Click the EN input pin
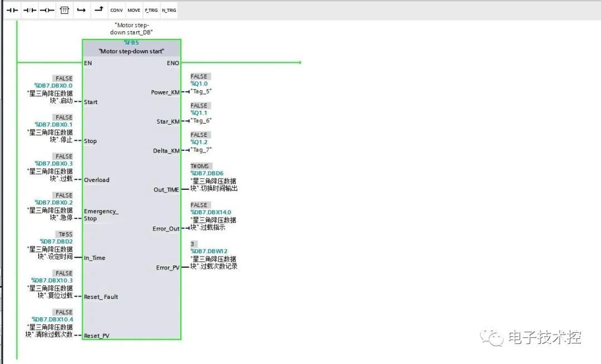The image size is (601, 364). (x=88, y=63)
